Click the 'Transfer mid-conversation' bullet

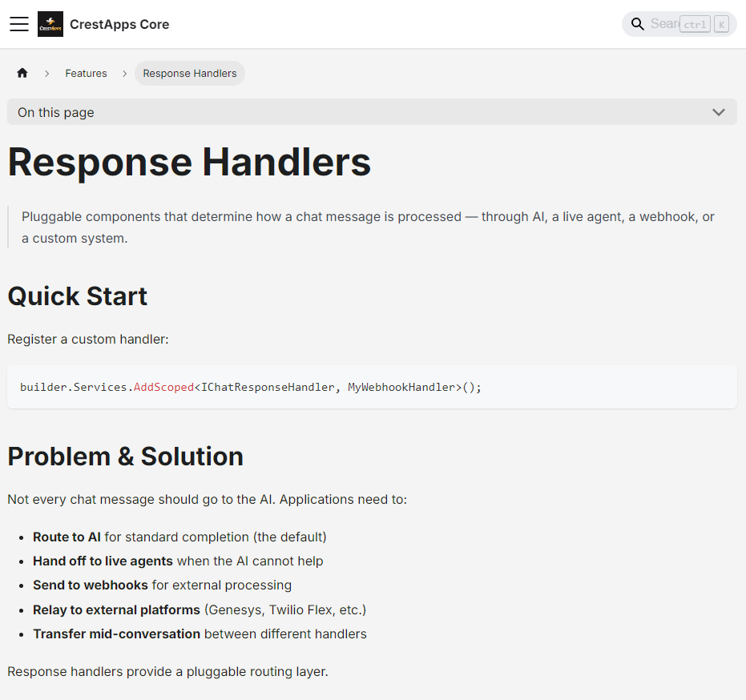(200, 634)
